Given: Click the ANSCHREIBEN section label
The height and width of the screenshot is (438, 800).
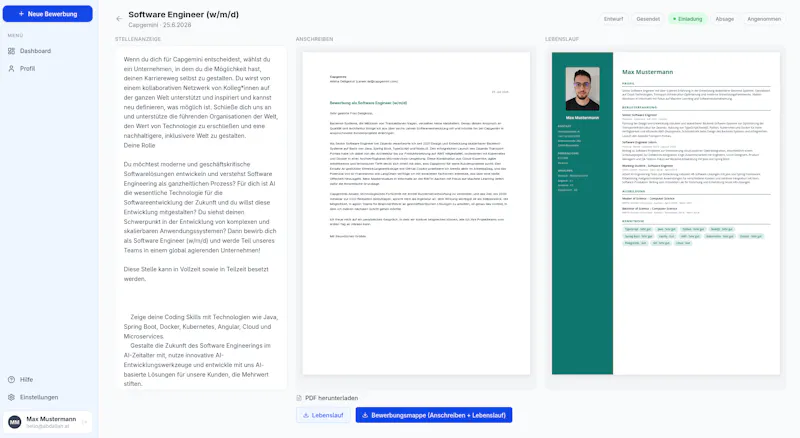Looking at the screenshot, I should 314,39.
